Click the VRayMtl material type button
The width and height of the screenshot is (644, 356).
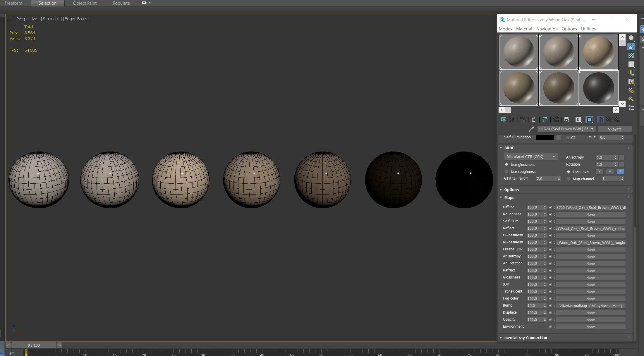614,129
